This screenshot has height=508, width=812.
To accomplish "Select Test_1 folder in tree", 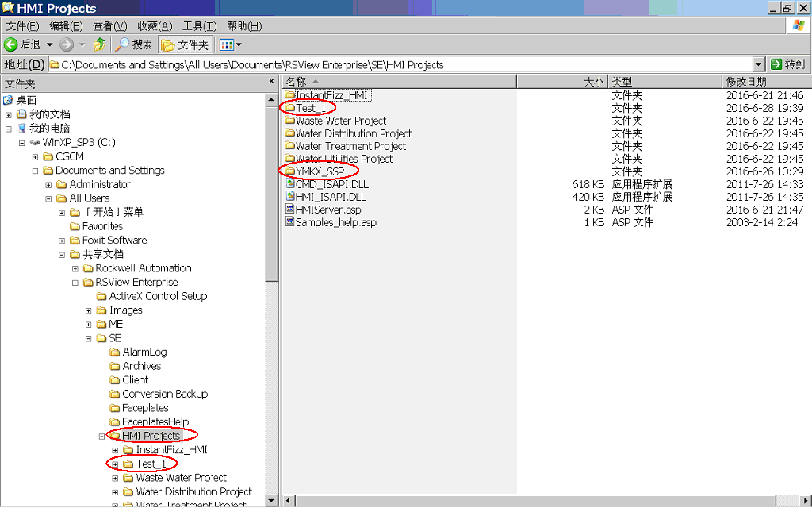I will click(x=145, y=464).
